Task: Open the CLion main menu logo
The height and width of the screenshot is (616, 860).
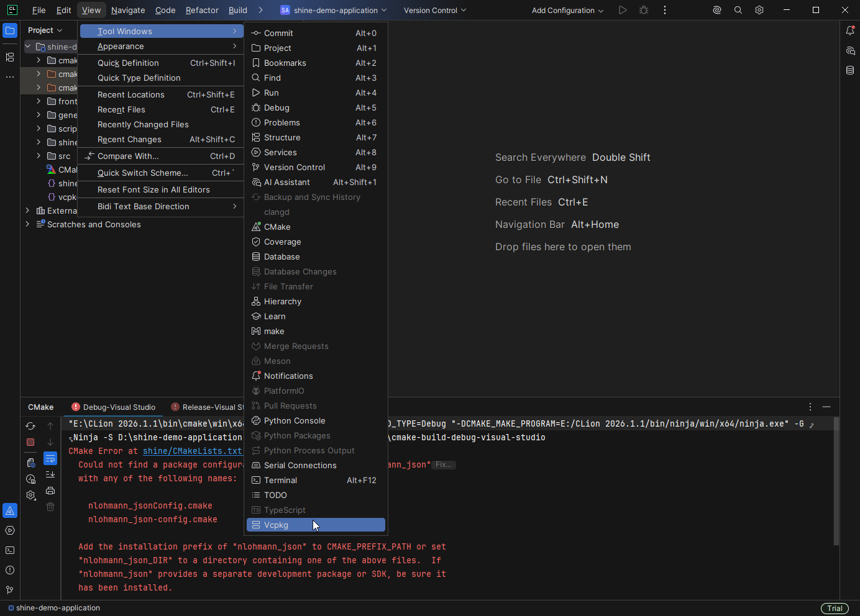Action: (12, 10)
